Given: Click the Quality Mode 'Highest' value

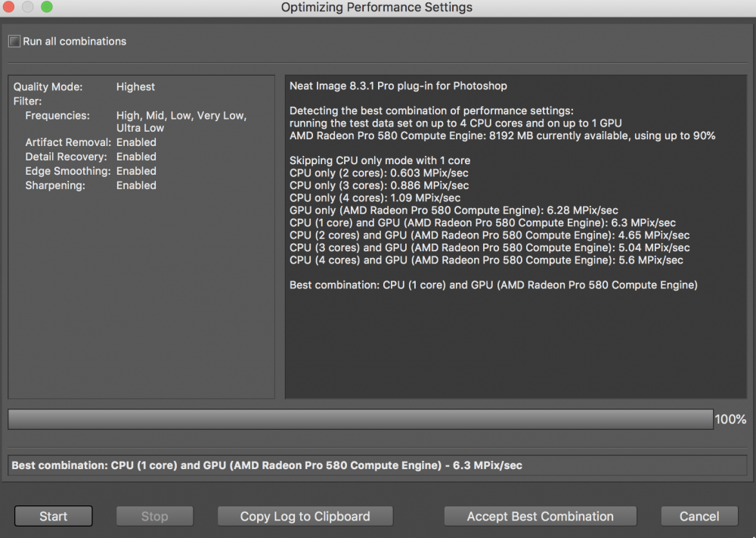Looking at the screenshot, I should coord(135,87).
